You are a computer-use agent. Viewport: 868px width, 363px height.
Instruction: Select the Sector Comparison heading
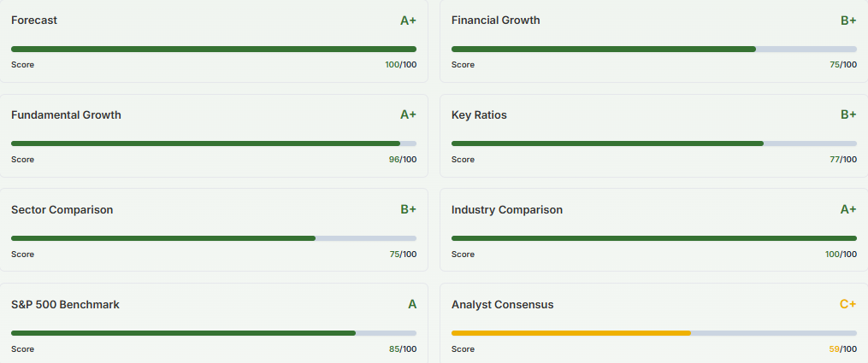click(62, 209)
